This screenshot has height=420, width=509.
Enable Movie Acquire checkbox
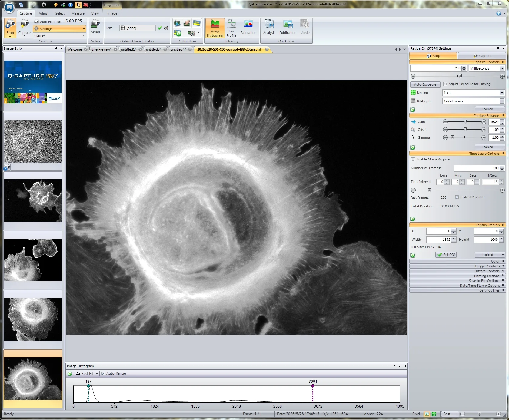(x=413, y=159)
